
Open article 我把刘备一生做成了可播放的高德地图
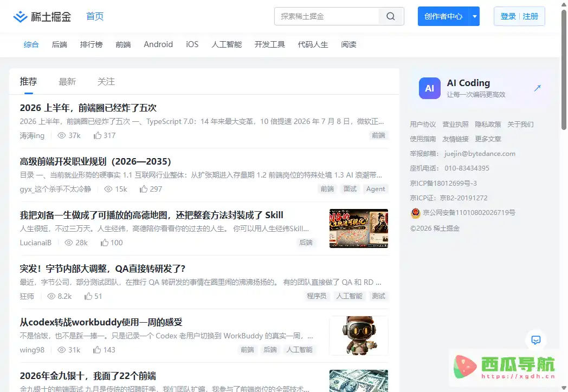tap(151, 215)
